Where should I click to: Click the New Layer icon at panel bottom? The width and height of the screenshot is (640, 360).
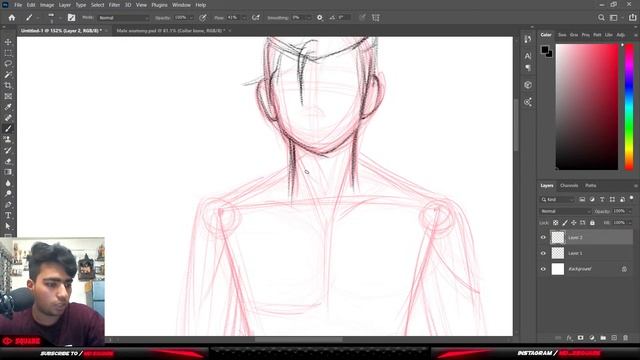(x=614, y=338)
